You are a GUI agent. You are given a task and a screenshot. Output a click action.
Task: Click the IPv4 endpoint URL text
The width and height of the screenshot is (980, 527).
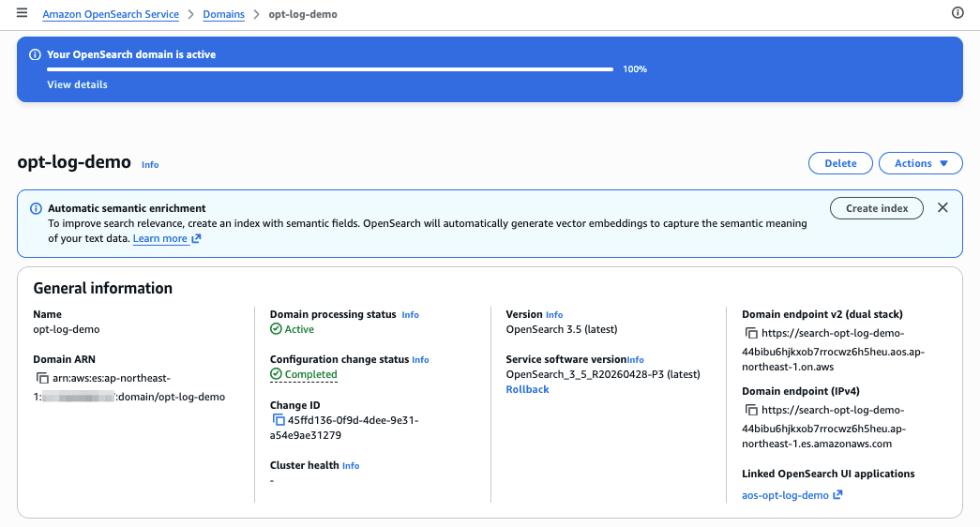click(823, 427)
